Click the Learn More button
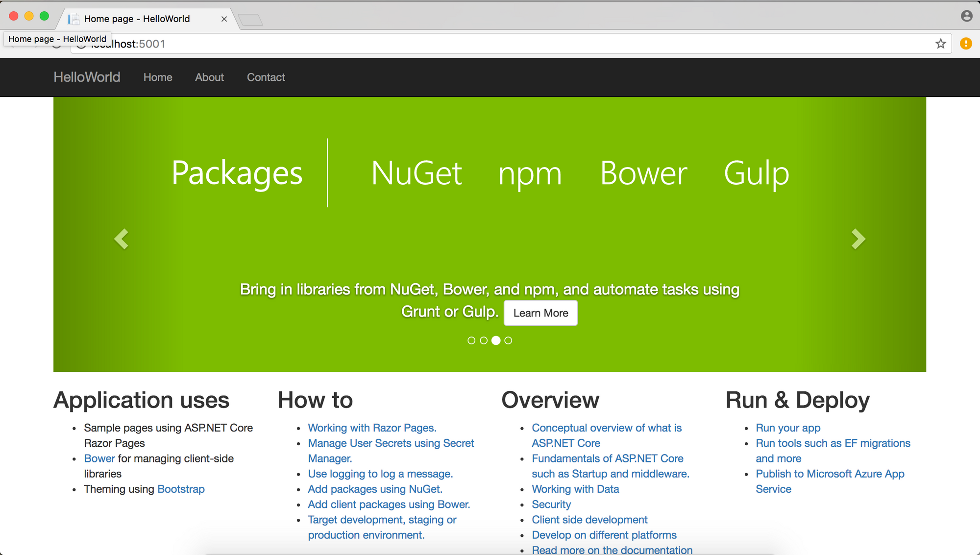Viewport: 980px width, 555px height. pyautogui.click(x=540, y=312)
